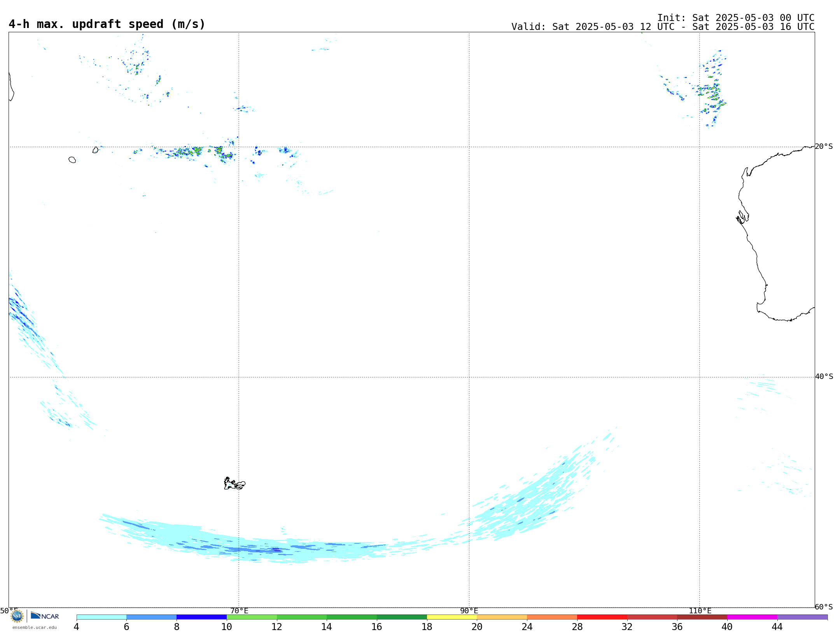Click the Kerguelen island outline near 70°E
This screenshot has height=632, width=840.
click(234, 484)
